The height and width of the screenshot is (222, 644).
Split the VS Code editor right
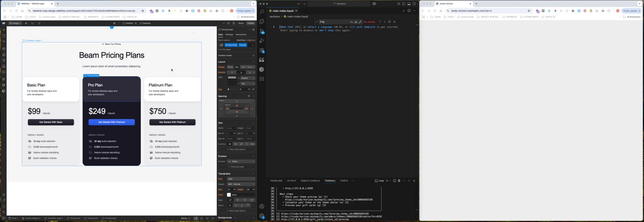click(409, 11)
